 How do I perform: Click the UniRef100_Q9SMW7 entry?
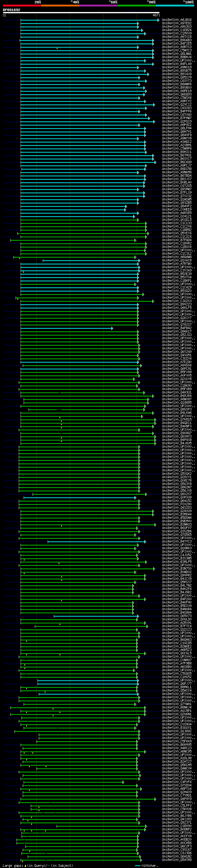pyautogui.click(x=177, y=189)
